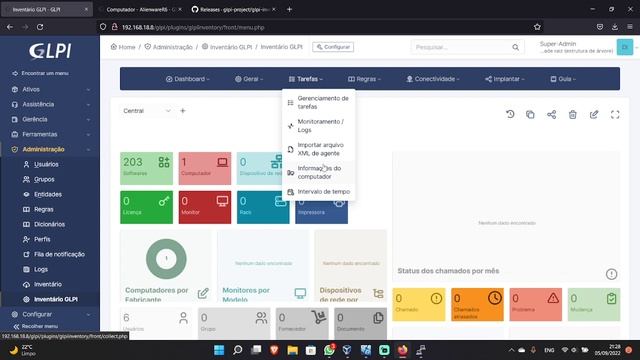
Task: Open the Dashboard dropdown menu
Action: (187, 79)
